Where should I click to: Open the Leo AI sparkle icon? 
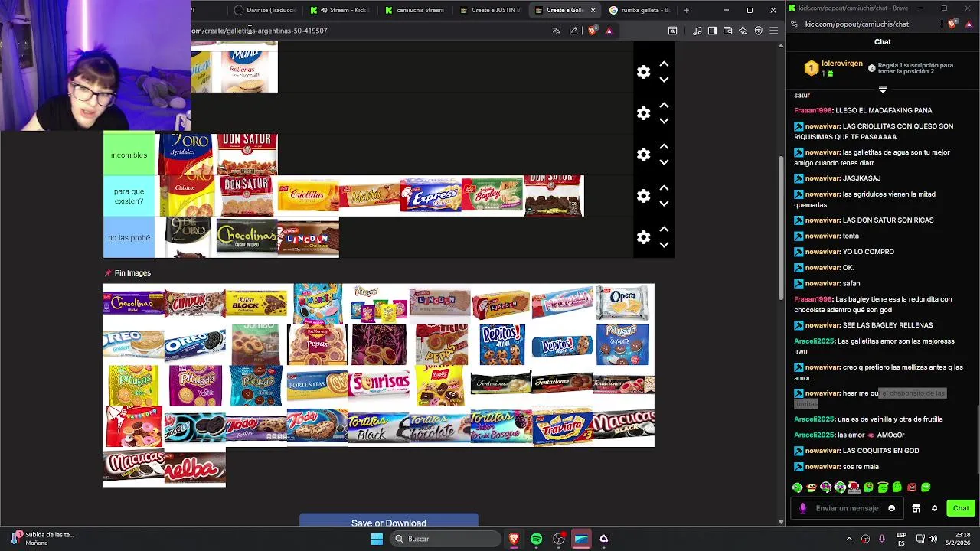pos(743,31)
